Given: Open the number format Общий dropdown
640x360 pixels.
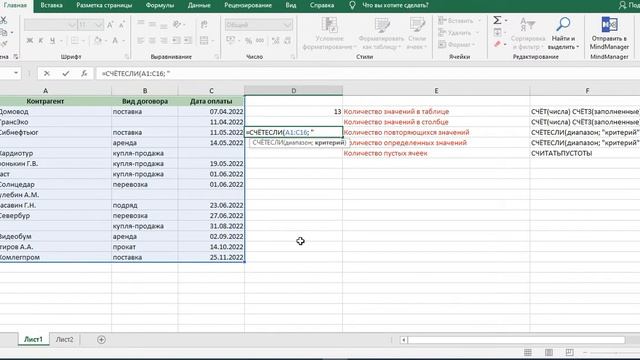Looking at the screenshot, I should [x=287, y=25].
